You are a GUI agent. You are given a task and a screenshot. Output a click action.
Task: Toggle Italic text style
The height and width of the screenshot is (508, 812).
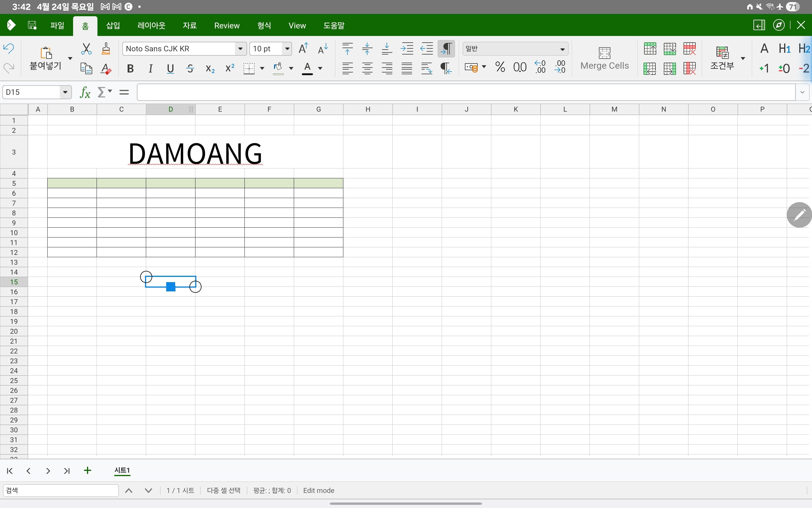[x=151, y=68]
